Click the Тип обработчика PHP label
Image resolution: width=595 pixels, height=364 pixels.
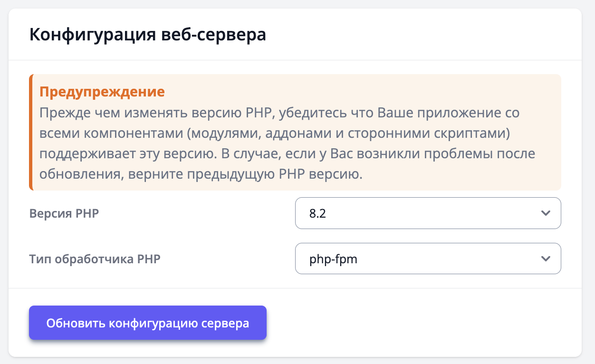pyautogui.click(x=95, y=259)
